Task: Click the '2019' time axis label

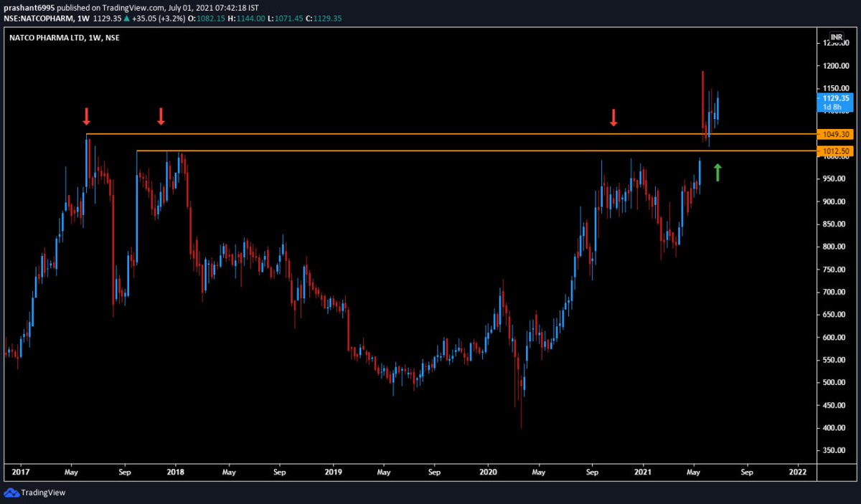Action: tap(332, 473)
